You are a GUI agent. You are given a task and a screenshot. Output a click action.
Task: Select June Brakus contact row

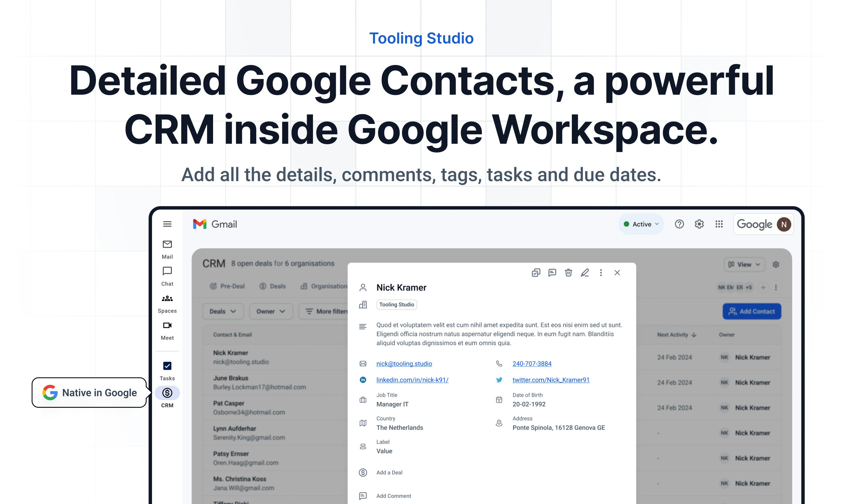275,382
